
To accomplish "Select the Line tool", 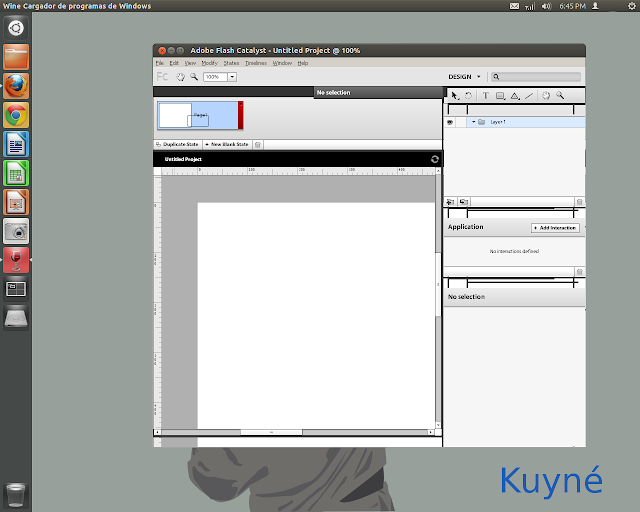I will pyautogui.click(x=529, y=96).
